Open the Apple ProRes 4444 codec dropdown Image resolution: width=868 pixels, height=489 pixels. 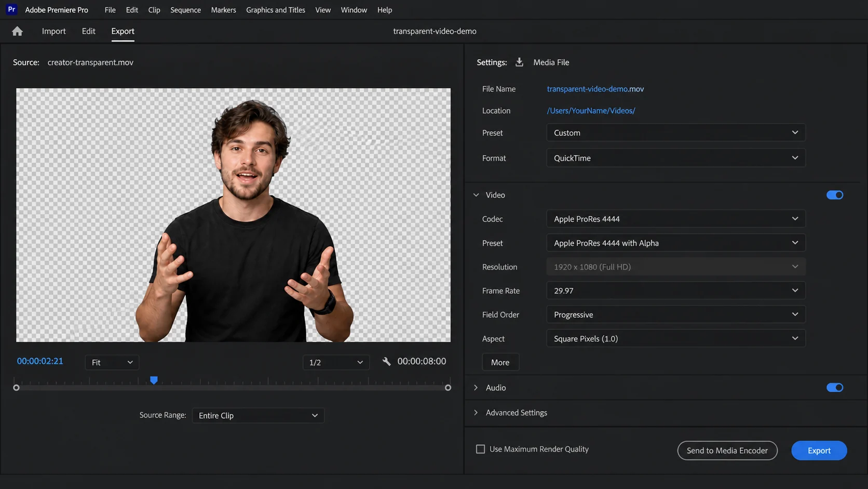[x=676, y=219]
